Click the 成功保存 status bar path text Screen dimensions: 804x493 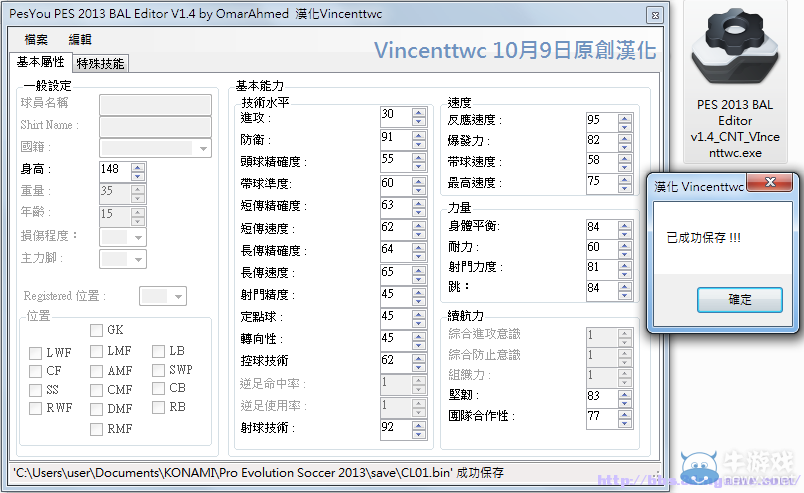258,473
